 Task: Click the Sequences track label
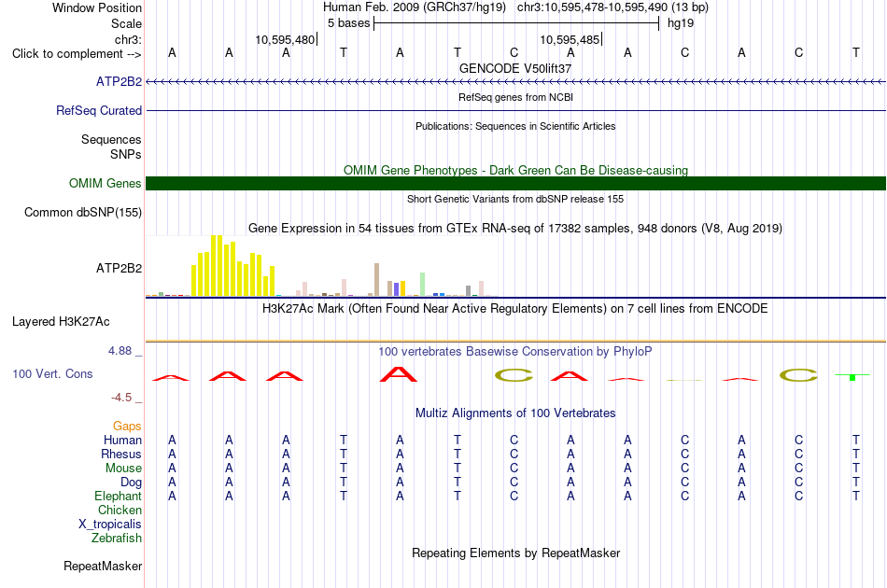point(111,140)
